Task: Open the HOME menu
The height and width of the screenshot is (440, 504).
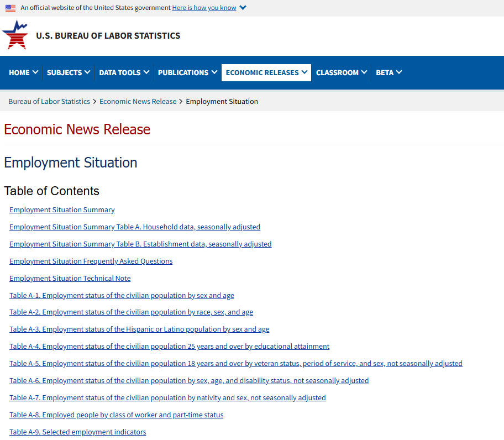Action: (x=23, y=72)
